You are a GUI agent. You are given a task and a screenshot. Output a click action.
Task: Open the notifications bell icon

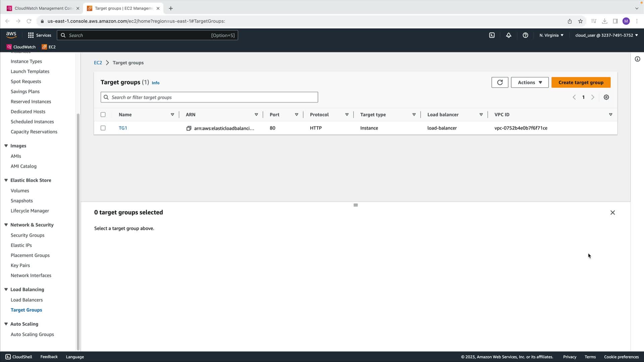pos(508,35)
